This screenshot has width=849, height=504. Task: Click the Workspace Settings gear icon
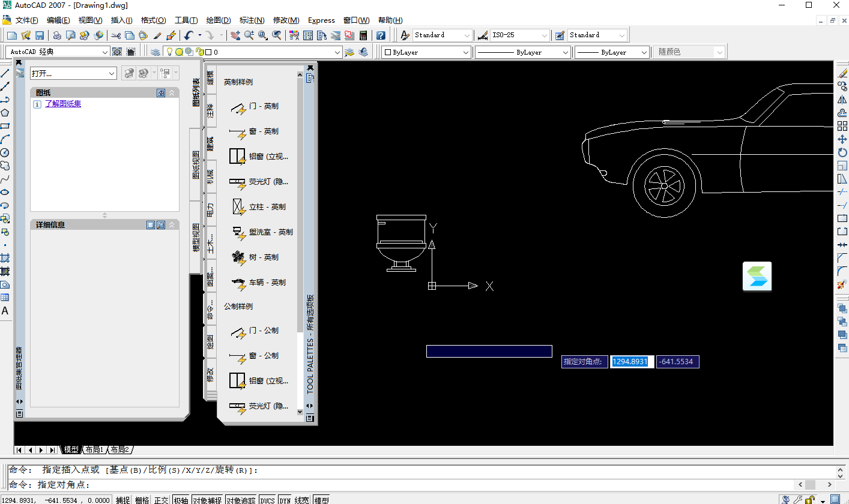[x=117, y=52]
